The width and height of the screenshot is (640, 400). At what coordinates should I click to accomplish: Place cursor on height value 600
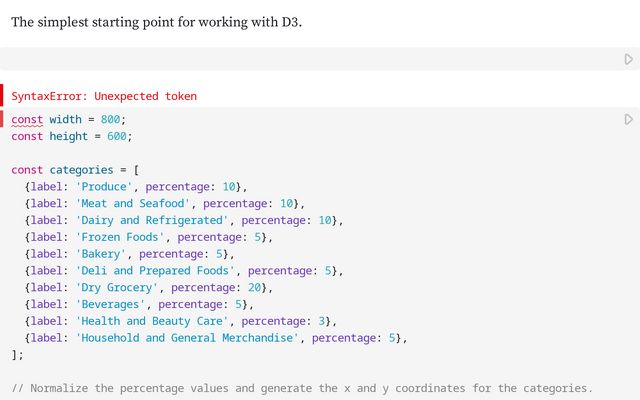pos(117,136)
